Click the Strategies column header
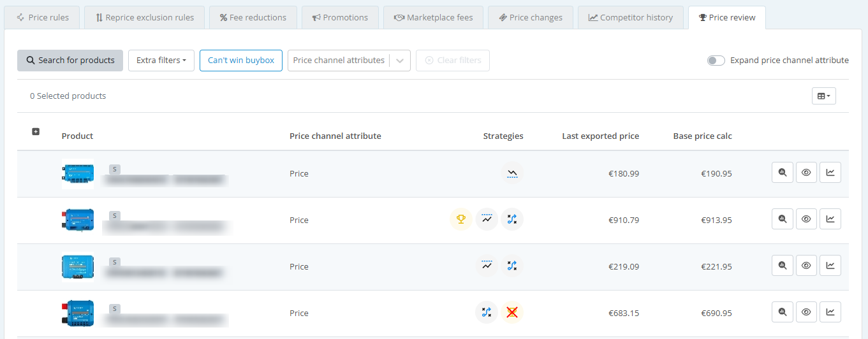 click(x=503, y=136)
